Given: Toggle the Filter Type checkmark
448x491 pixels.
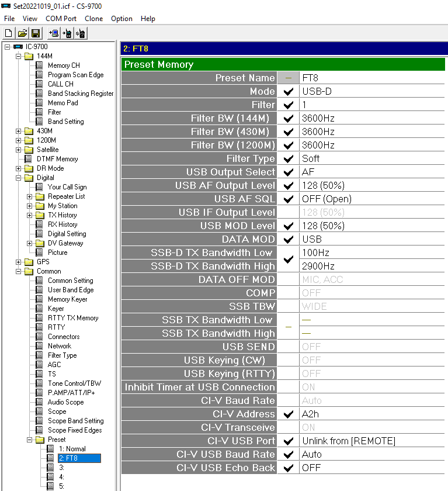Looking at the screenshot, I should click(x=288, y=159).
